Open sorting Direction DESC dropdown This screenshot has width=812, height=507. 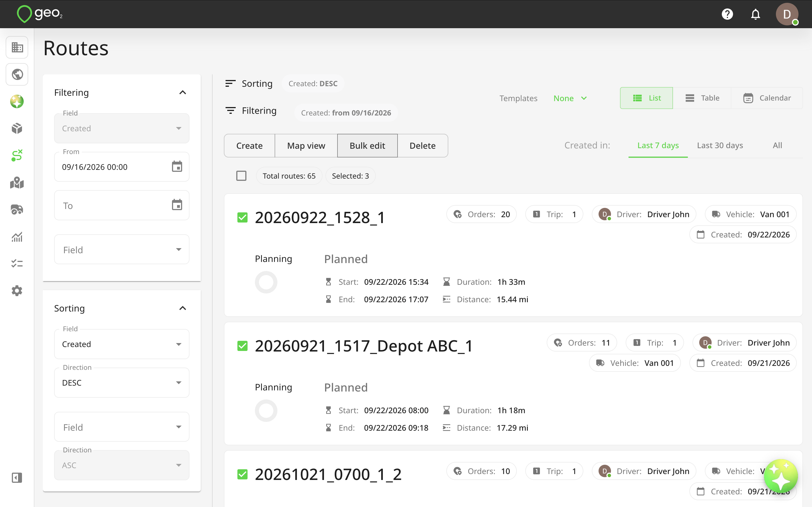(122, 383)
